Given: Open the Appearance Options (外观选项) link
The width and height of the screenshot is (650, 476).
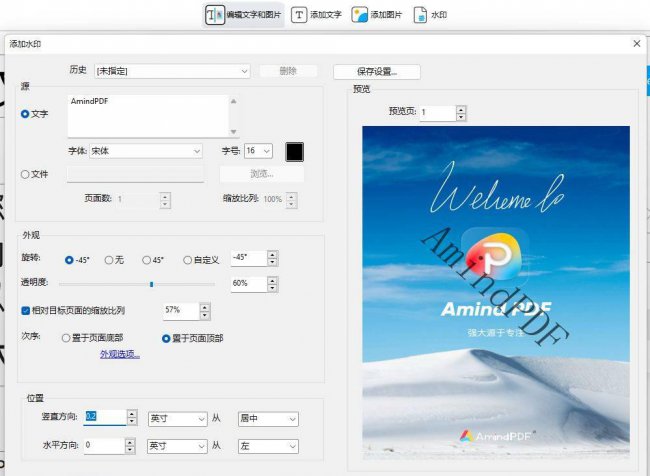Looking at the screenshot, I should pyautogui.click(x=120, y=355).
